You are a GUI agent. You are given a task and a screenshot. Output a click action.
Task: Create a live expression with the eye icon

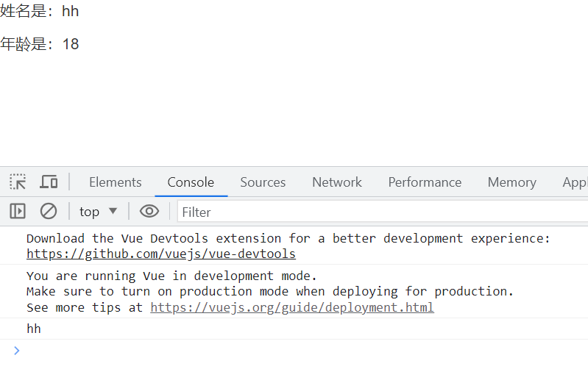(149, 212)
